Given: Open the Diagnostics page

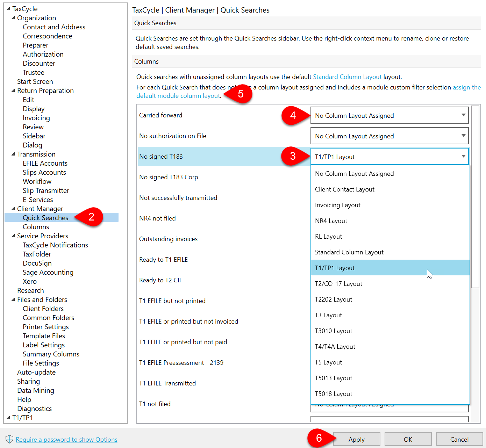Looking at the screenshot, I should (35, 409).
